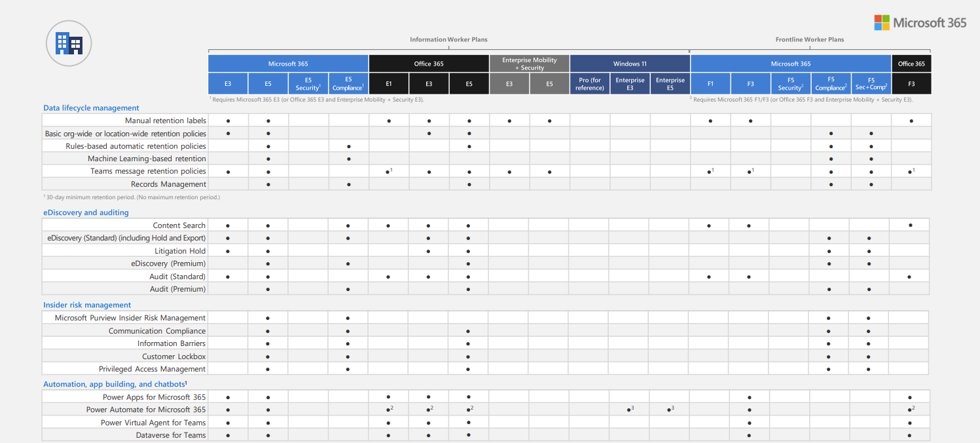Viewport: 980px width, 443px height.
Task: Select Basic org-wide or location-wide retention policies
Action: [x=125, y=134]
